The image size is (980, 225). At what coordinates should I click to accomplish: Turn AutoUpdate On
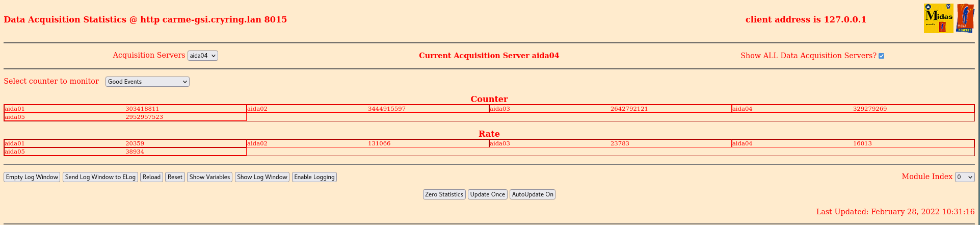click(533, 194)
